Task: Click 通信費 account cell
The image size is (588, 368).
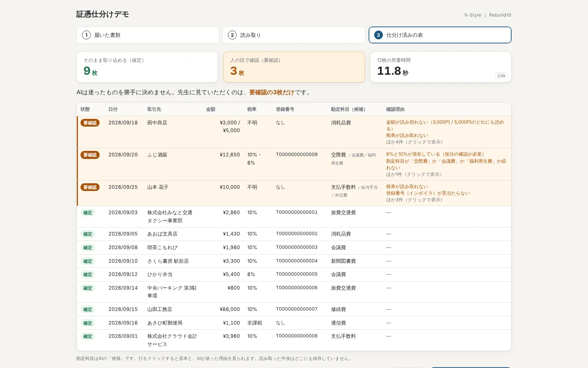Action: (338, 323)
